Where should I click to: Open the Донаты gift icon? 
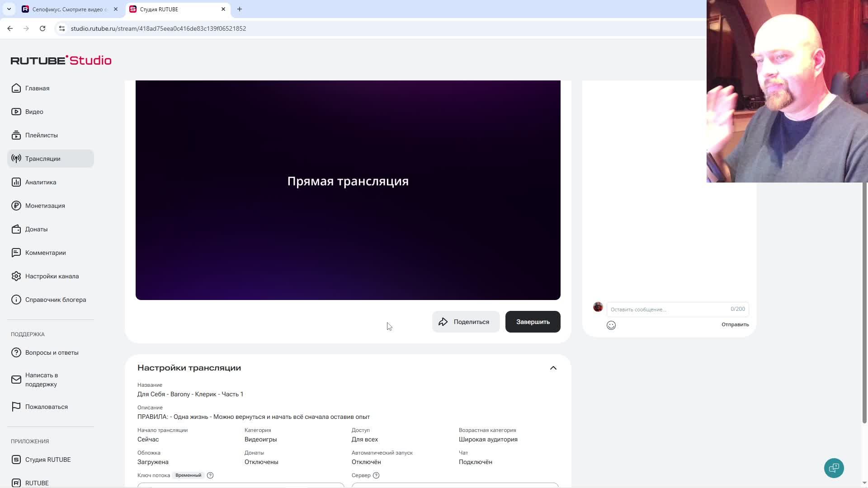click(x=16, y=229)
